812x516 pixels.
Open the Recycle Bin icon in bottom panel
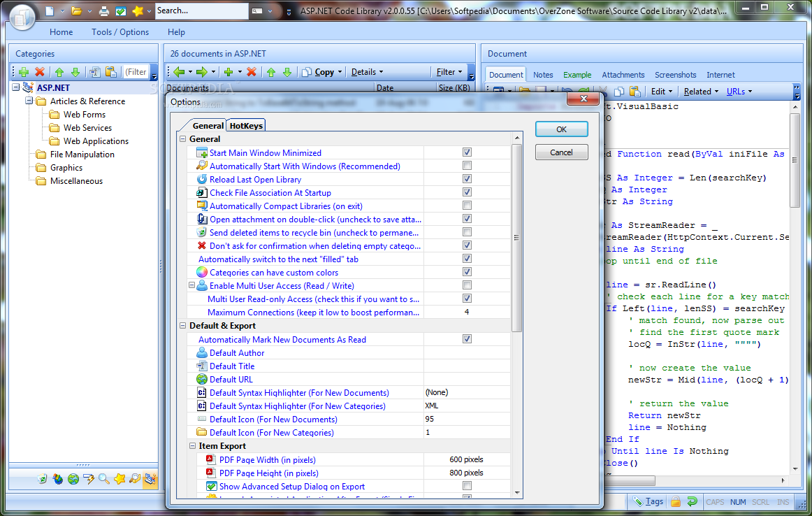tap(43, 479)
